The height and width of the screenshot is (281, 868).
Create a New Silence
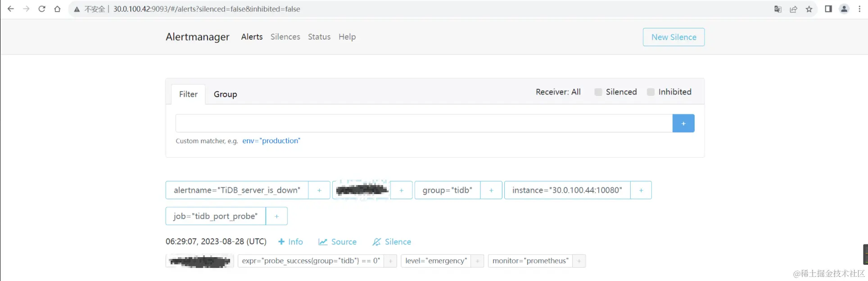[674, 37]
